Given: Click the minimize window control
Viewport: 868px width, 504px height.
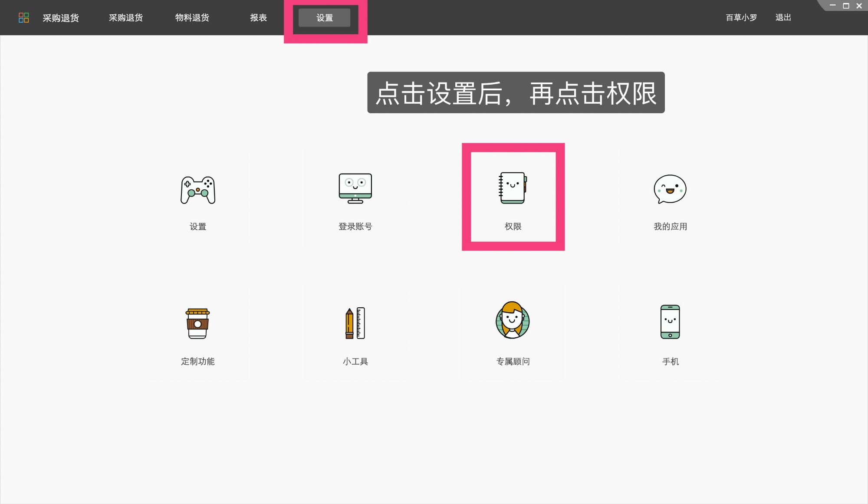Looking at the screenshot, I should click(x=832, y=6).
